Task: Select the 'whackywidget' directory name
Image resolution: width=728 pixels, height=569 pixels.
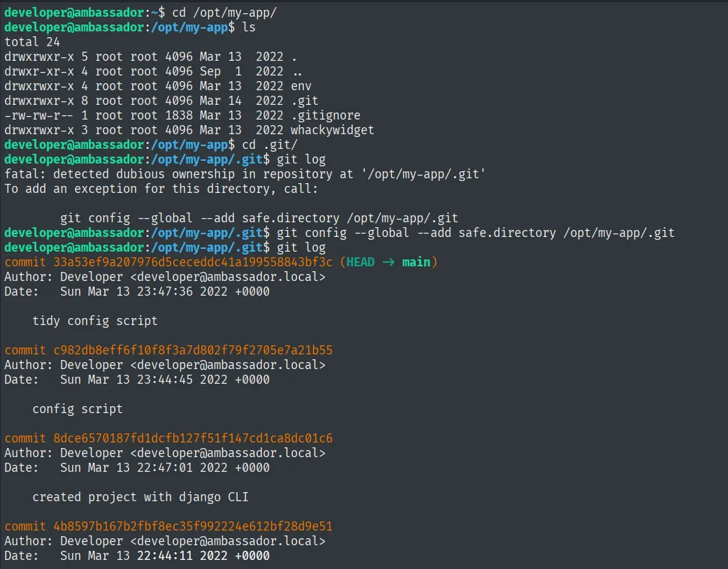Action: (x=333, y=130)
